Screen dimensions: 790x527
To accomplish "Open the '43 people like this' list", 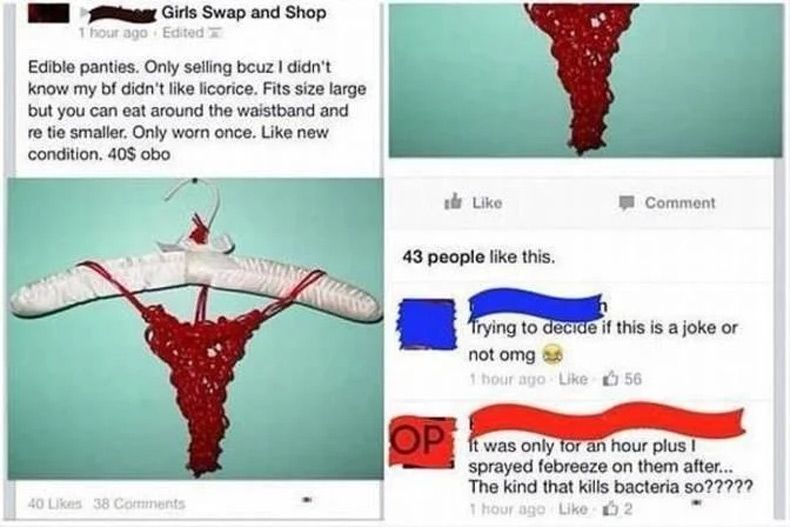I will (479, 257).
